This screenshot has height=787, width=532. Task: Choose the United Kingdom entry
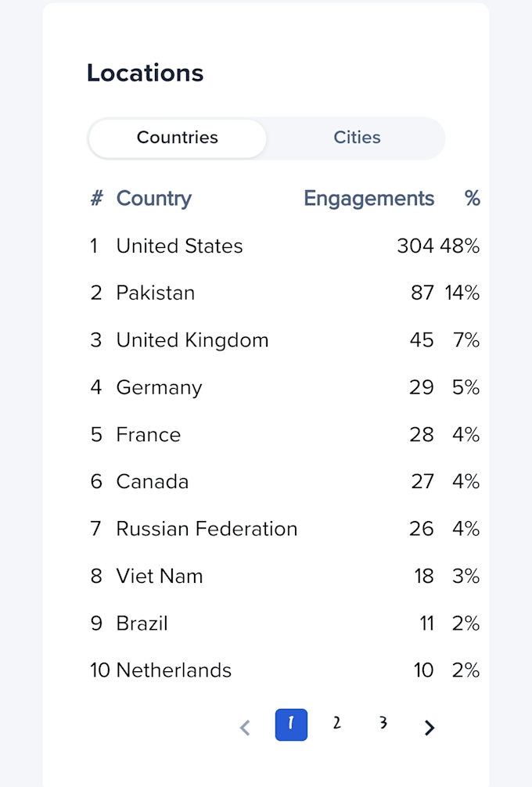[x=285, y=340]
